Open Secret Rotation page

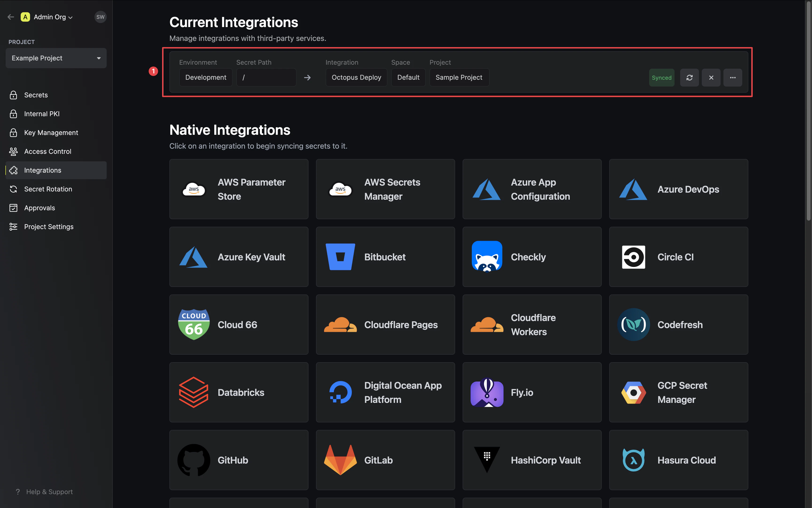(x=56, y=189)
